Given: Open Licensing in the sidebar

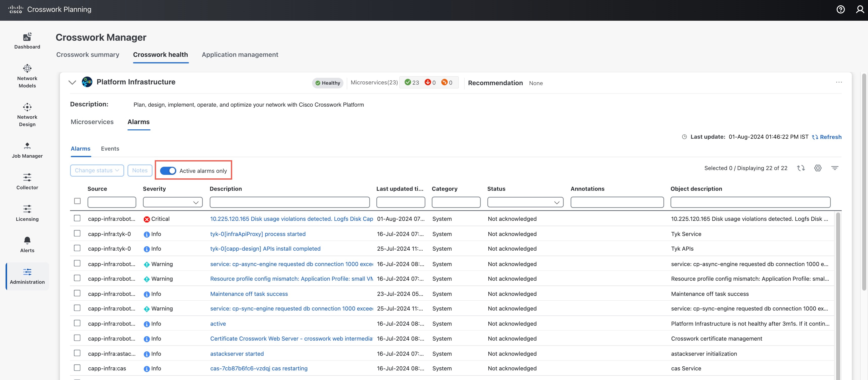Looking at the screenshot, I should click(27, 213).
